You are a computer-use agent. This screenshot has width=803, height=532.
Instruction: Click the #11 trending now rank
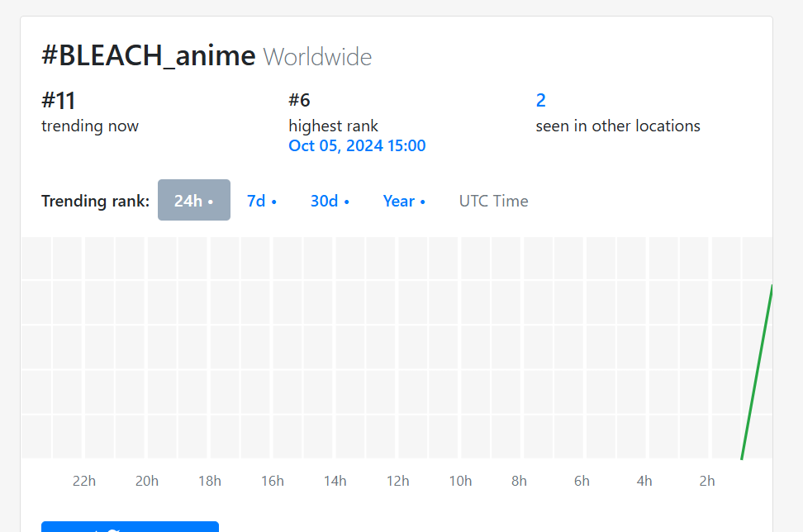tap(59, 100)
